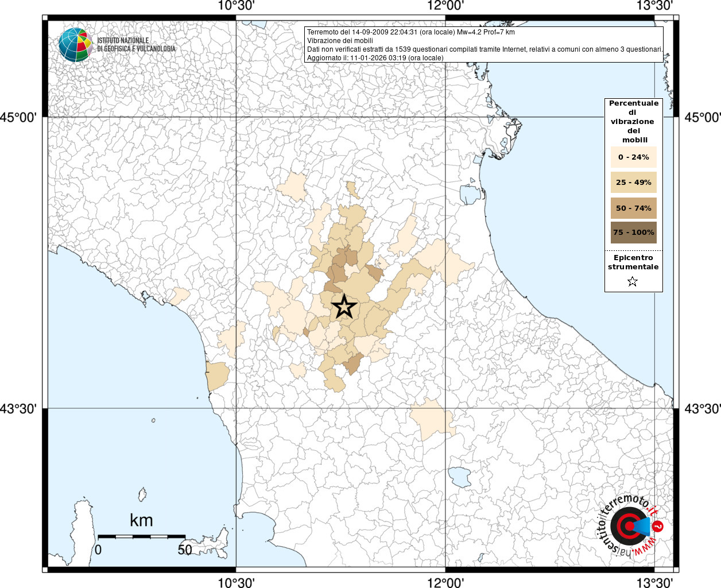Click the bottom axis label 10°30'

click(236, 583)
